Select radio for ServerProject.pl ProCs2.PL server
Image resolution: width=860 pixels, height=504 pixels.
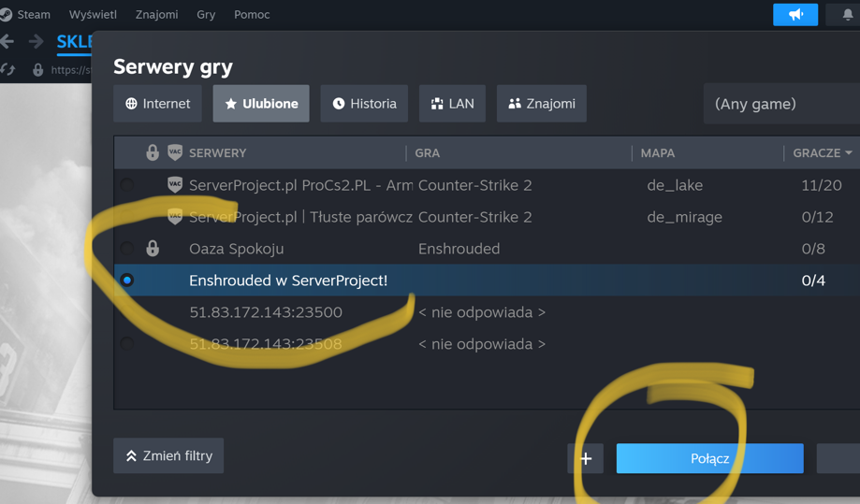[x=127, y=185]
